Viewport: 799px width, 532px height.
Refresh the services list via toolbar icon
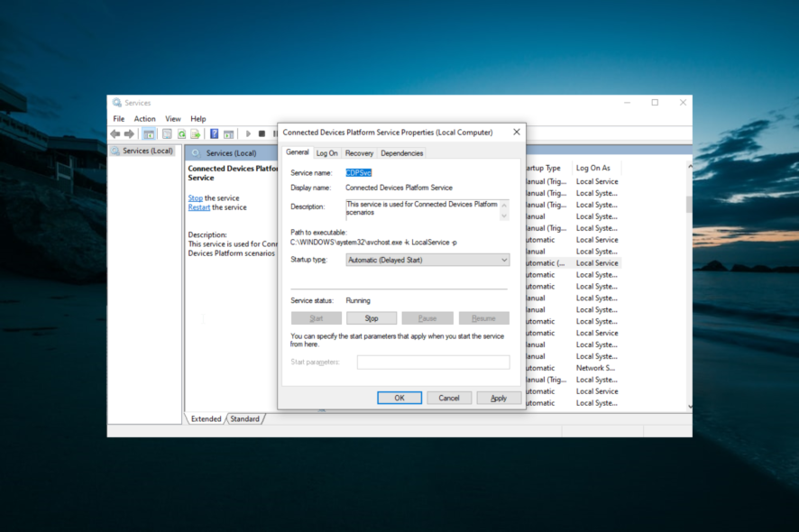click(x=181, y=134)
